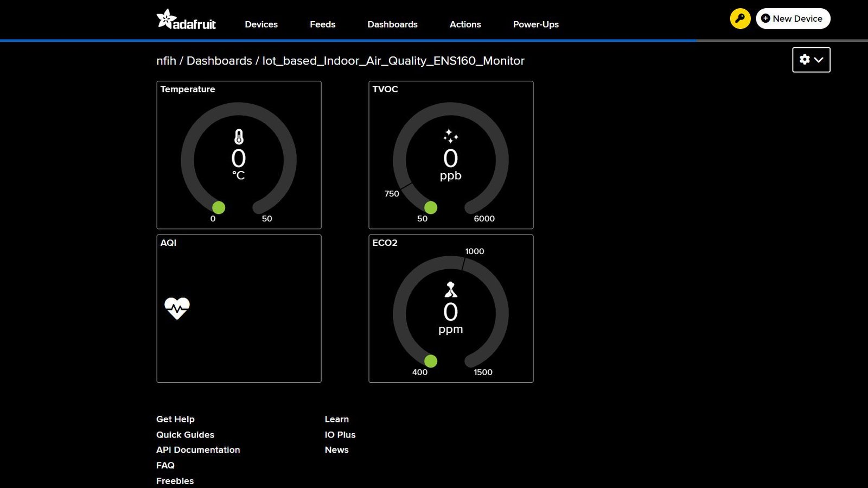Click the AQI block title
This screenshot has width=868, height=488.
point(168,243)
